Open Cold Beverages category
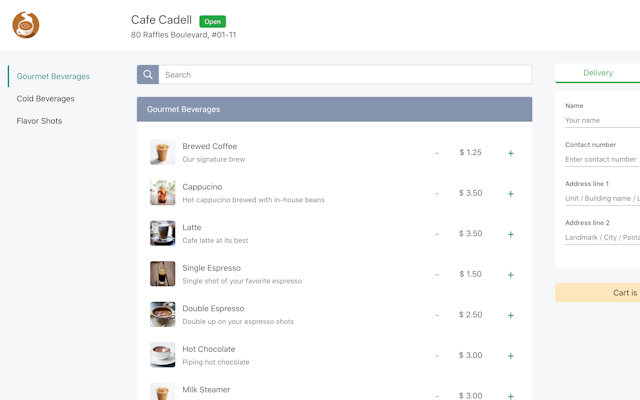 [45, 99]
